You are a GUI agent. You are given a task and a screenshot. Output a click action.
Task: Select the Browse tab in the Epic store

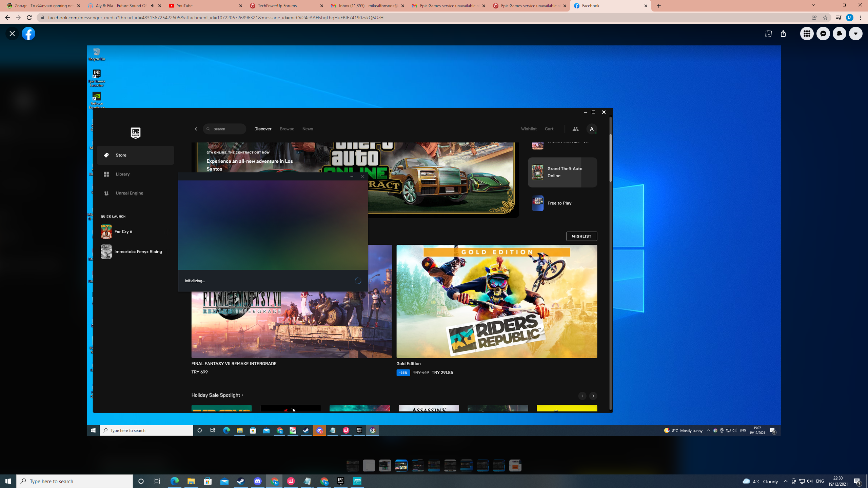point(287,129)
